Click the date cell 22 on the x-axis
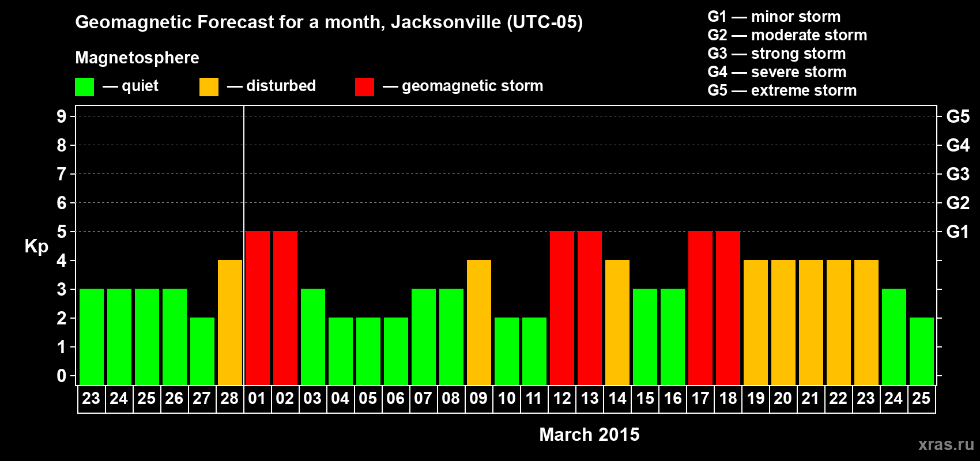 pyautogui.click(x=838, y=399)
